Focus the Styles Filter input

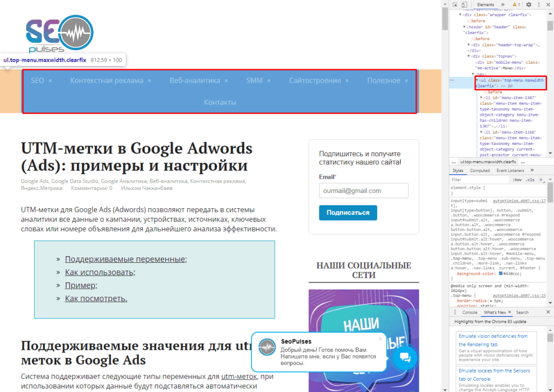pyautogui.click(x=480, y=180)
